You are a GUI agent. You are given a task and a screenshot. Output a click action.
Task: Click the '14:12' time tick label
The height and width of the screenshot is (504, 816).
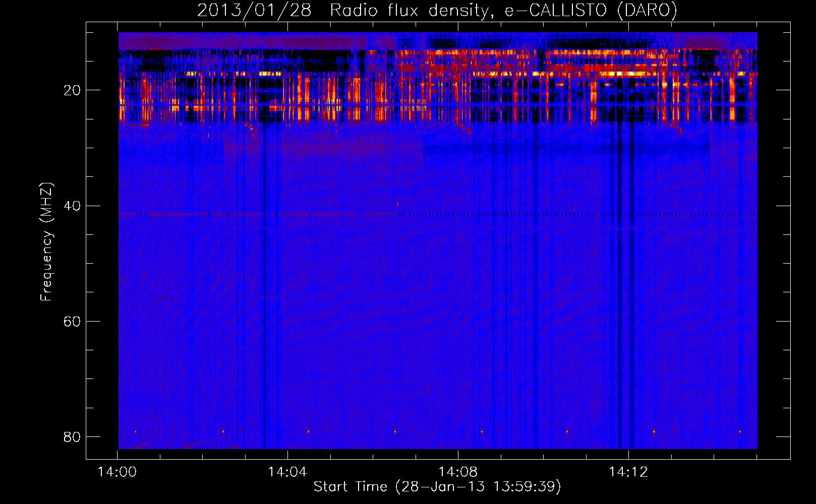click(628, 472)
